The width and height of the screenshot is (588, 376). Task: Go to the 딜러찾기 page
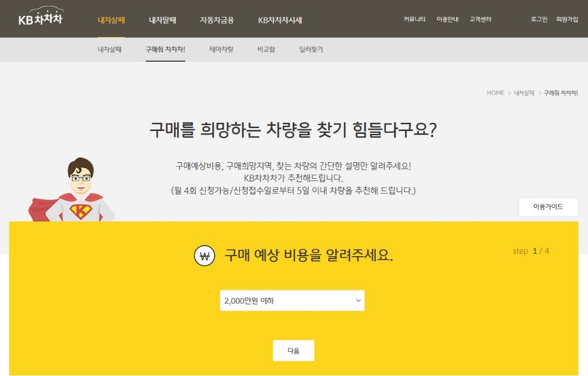tap(311, 50)
